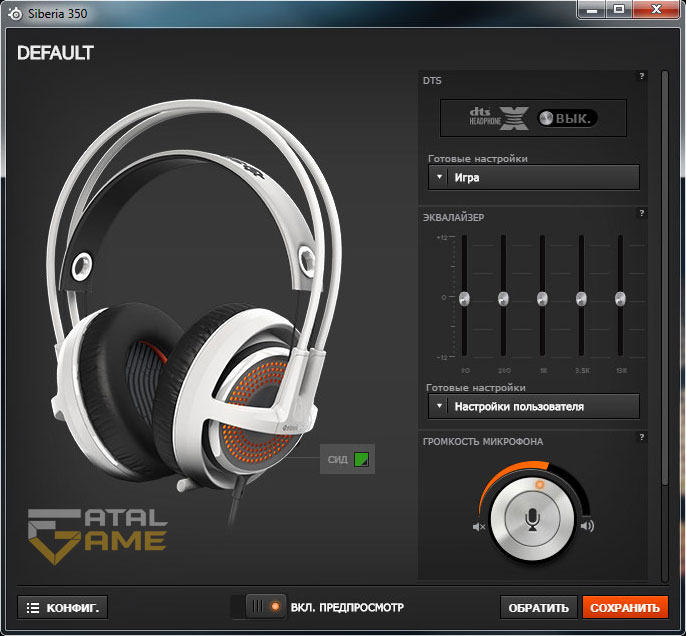Click the dts Headphone:X logo
This screenshot has height=636, width=686.
tap(499, 118)
